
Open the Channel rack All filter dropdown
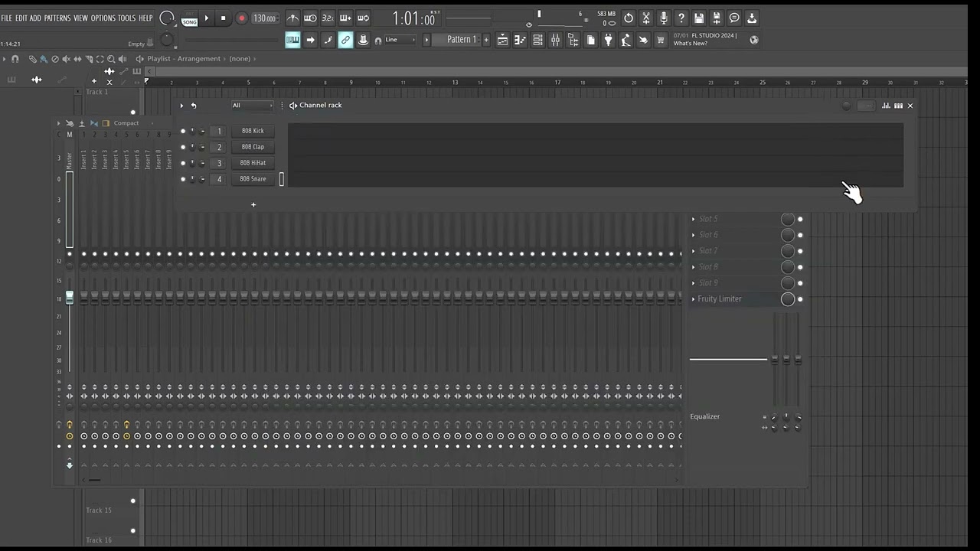point(253,106)
